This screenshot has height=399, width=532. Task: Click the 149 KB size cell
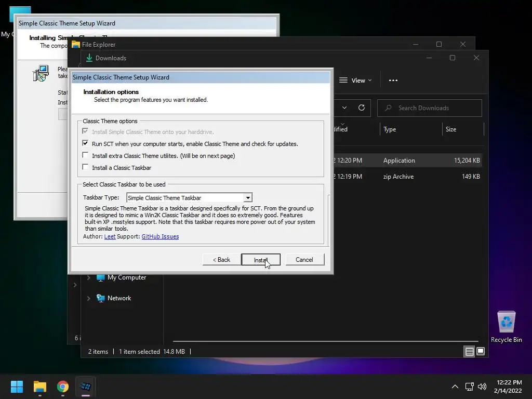[471, 177]
